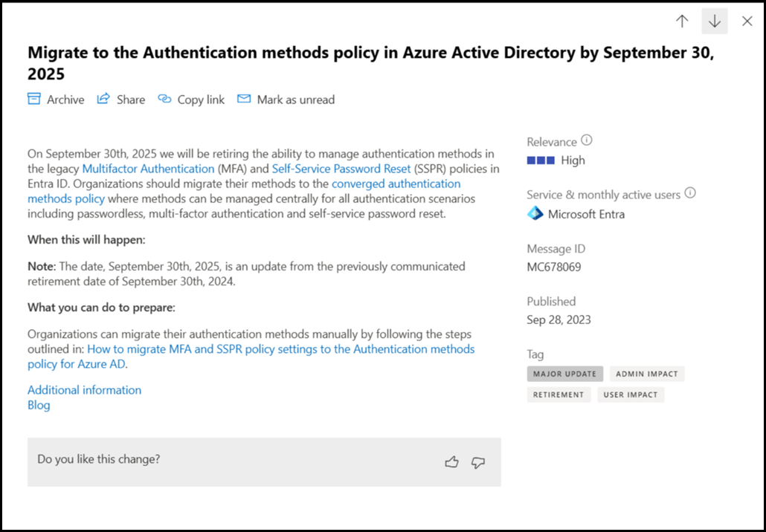Click the Share arrow icon
Image resolution: width=766 pixels, height=532 pixels.
(103, 99)
